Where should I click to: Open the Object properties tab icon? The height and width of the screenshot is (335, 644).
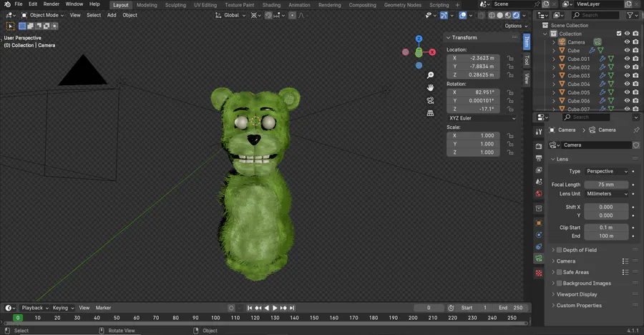tap(539, 223)
